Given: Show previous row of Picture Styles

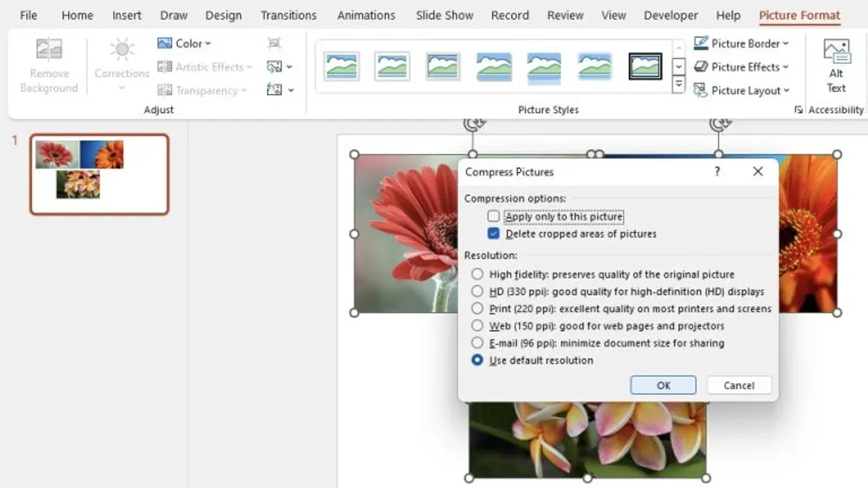Looking at the screenshot, I should pyautogui.click(x=678, y=48).
